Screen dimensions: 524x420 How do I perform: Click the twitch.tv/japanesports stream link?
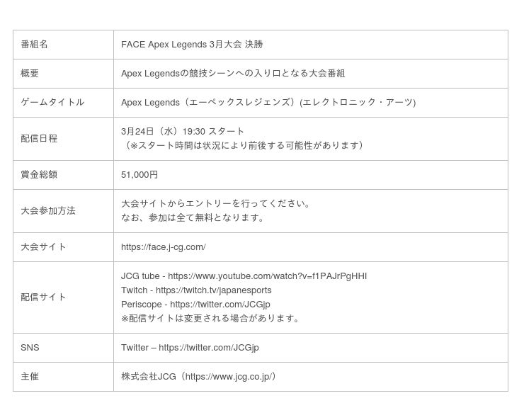(x=213, y=290)
